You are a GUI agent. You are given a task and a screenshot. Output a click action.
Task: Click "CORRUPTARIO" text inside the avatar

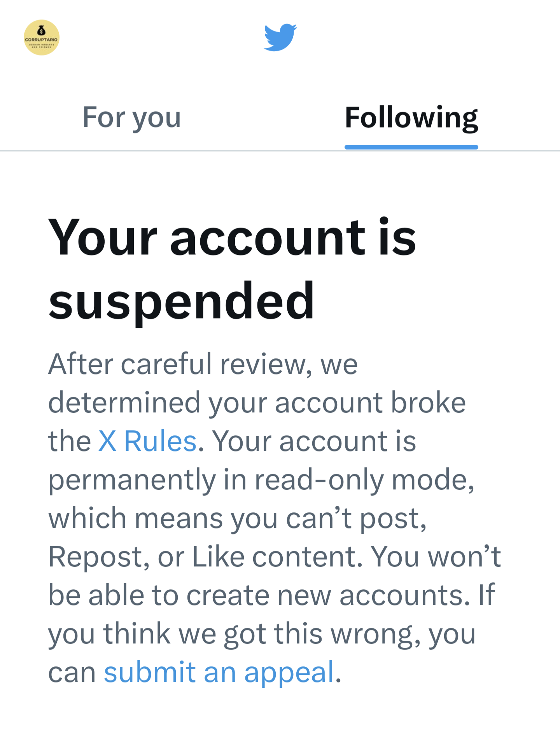click(x=41, y=40)
